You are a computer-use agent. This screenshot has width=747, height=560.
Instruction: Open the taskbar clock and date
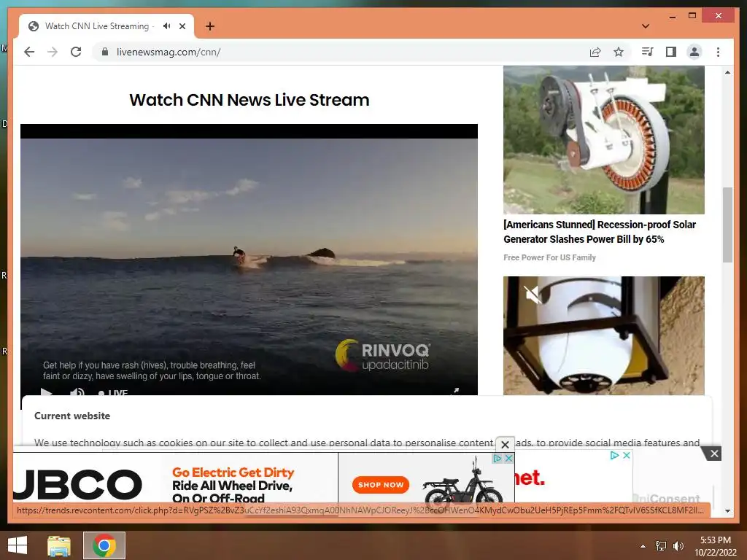[x=716, y=546]
